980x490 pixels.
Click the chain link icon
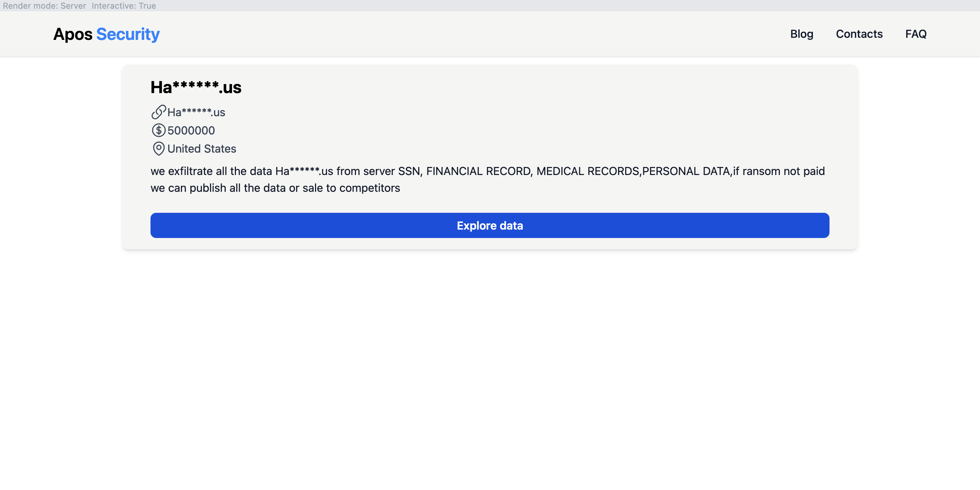[158, 112]
